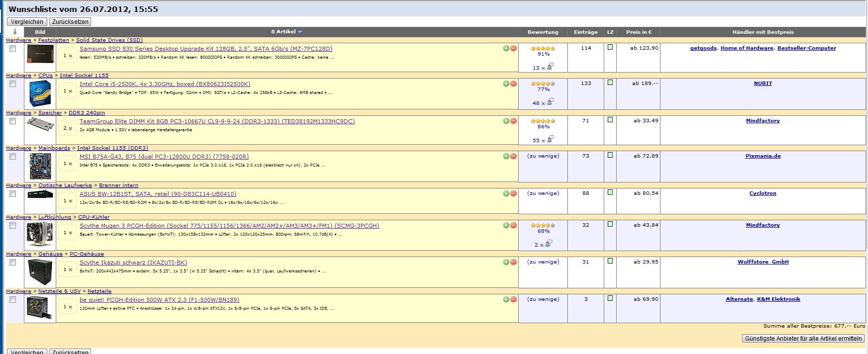Click red minus icon on be quiet! PCGH-Edition row
This screenshot has width=868, height=354.
click(513, 299)
